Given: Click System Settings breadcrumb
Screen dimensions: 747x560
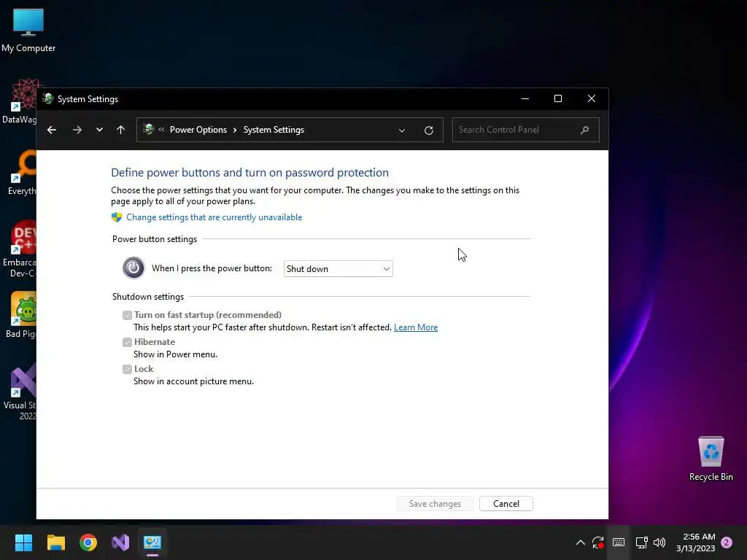Looking at the screenshot, I should pyautogui.click(x=274, y=130).
